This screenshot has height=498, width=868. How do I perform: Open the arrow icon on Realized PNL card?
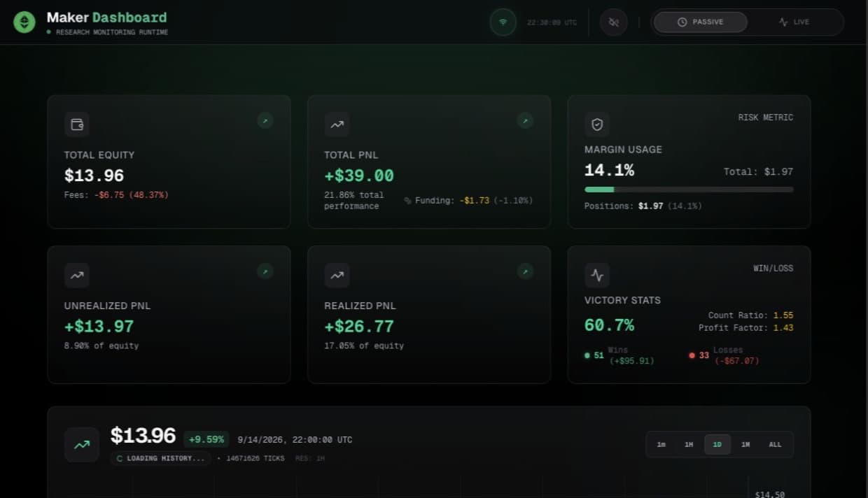tap(525, 271)
